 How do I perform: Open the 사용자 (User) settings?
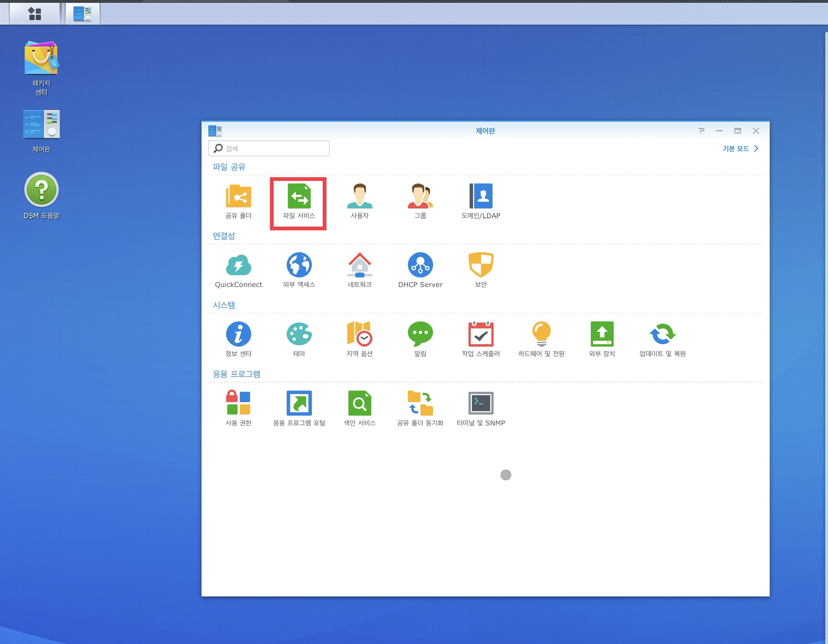coord(359,202)
